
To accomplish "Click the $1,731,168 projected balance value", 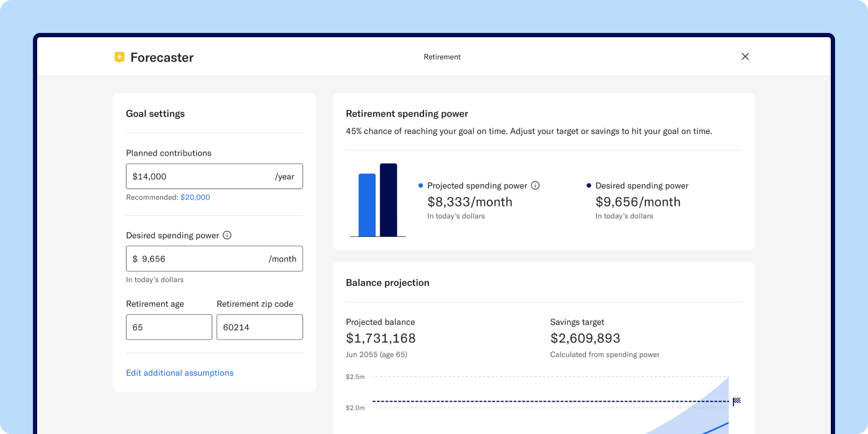I will (x=381, y=339).
